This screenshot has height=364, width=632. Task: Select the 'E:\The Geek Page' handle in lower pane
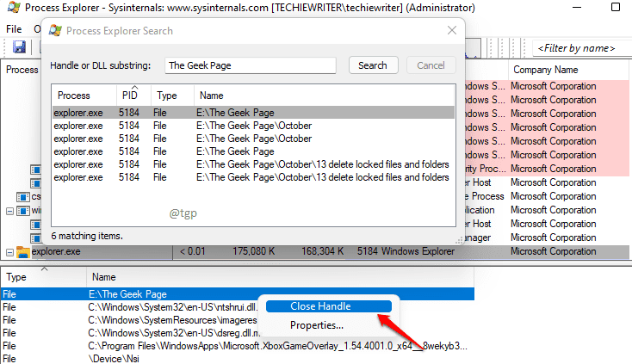[x=238, y=294]
